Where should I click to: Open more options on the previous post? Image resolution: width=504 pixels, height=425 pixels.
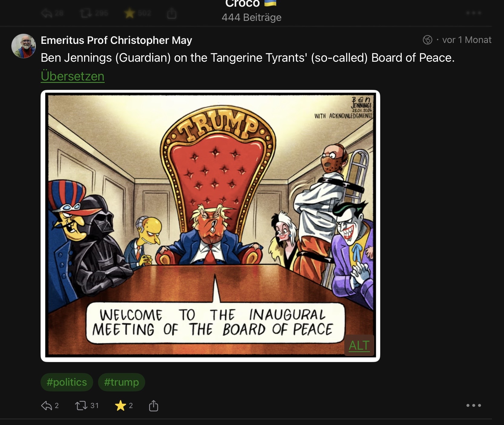pos(473,13)
